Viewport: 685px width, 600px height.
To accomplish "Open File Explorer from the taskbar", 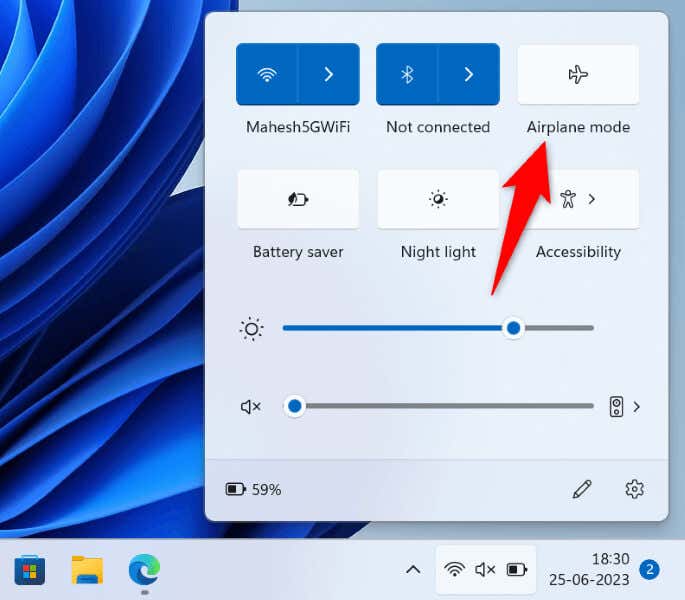I will 87,570.
